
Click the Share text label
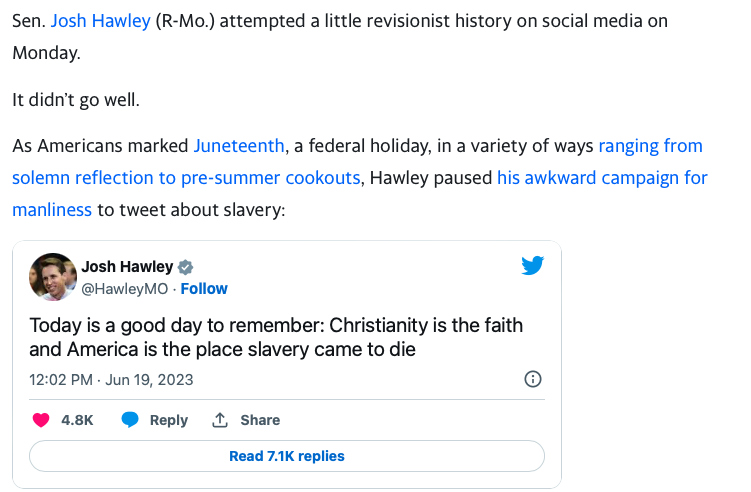[x=260, y=420]
